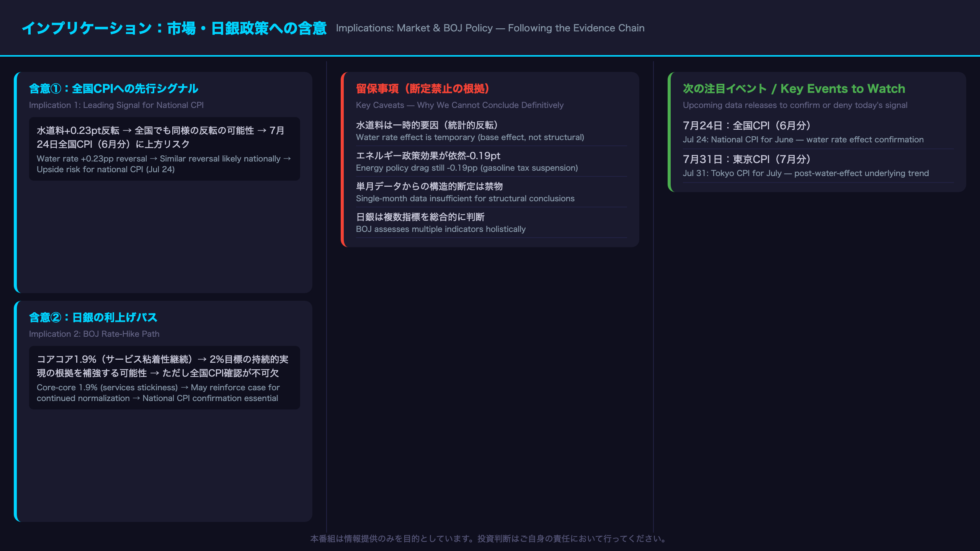Click the text 水道料+0.23pt反転 in Implication 1 box
The width and height of the screenshot is (980, 551).
[x=78, y=130]
